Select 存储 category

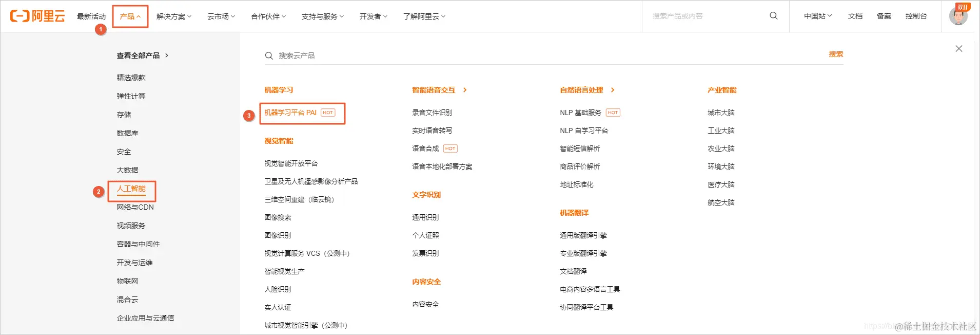click(x=124, y=115)
